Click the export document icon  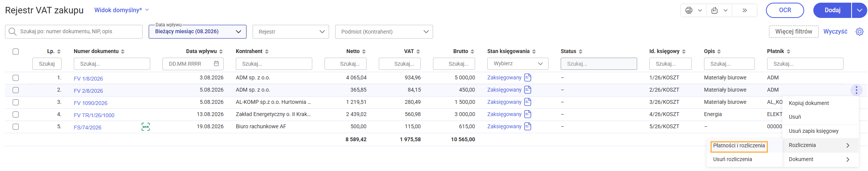714,10
